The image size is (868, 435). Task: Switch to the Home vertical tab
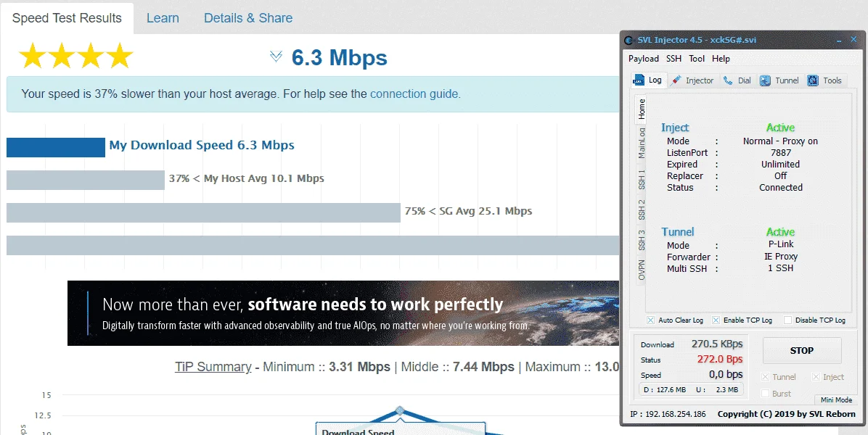(x=642, y=109)
